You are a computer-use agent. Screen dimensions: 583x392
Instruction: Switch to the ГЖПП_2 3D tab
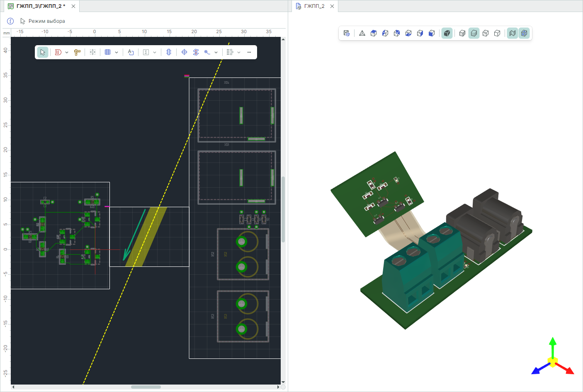314,6
